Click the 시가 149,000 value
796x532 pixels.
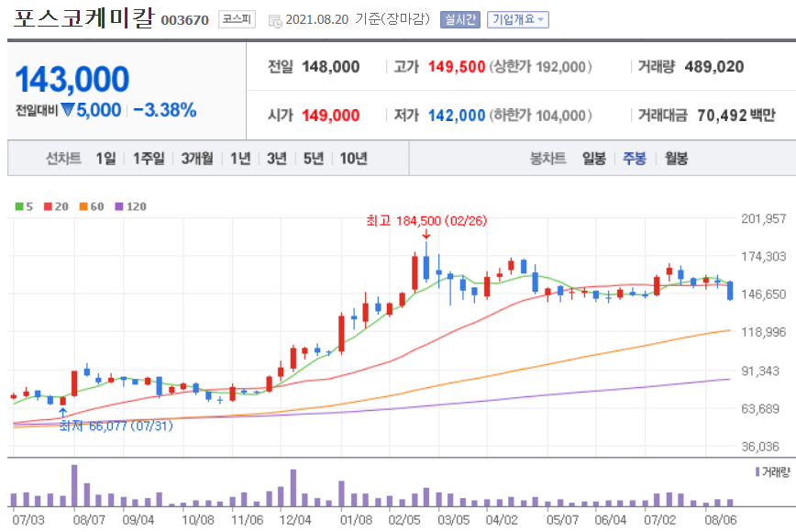330,116
